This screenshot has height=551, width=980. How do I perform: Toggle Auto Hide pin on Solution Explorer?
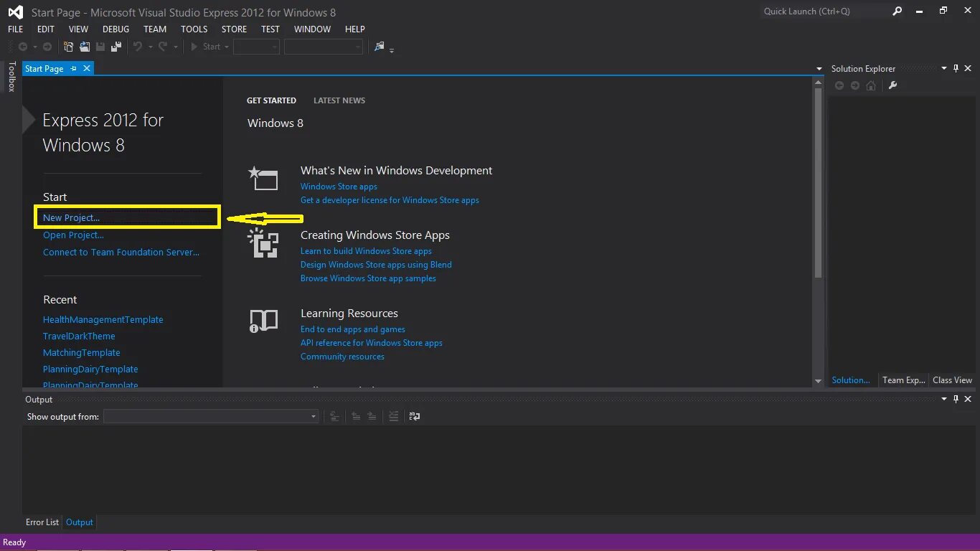(956, 68)
